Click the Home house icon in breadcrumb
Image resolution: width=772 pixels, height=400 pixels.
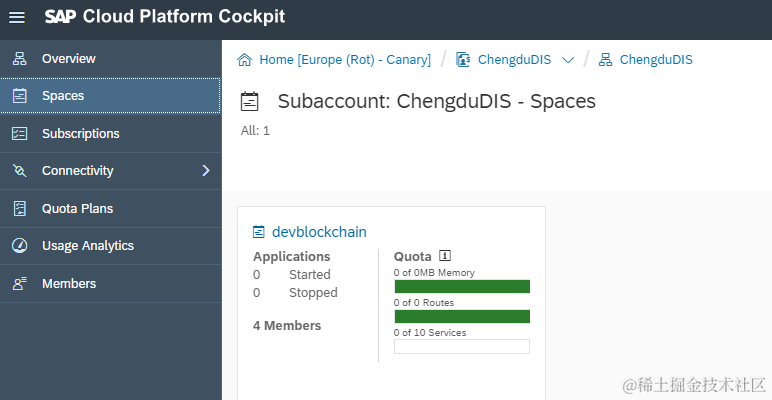(x=245, y=60)
